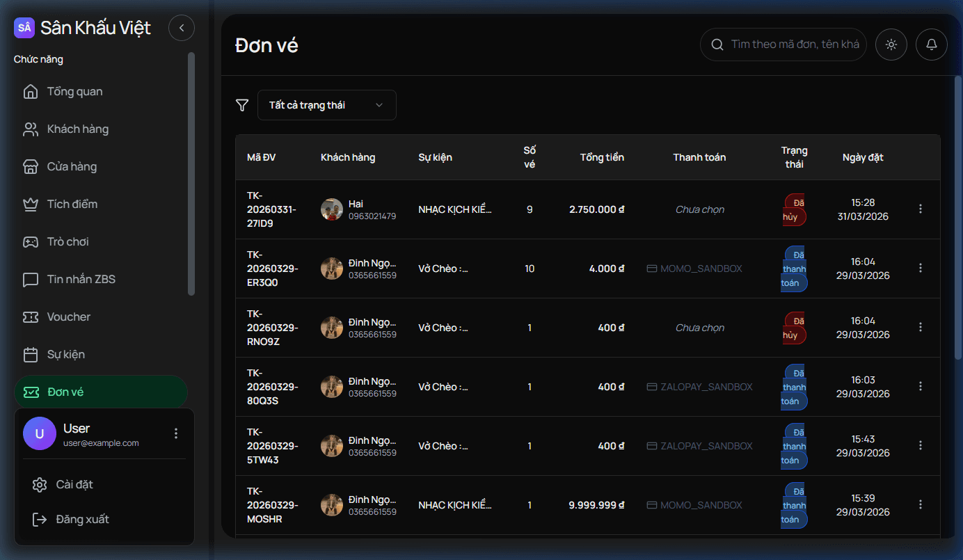Click the Cài đặt settings button
Image resolution: width=963 pixels, height=560 pixels.
(x=74, y=485)
